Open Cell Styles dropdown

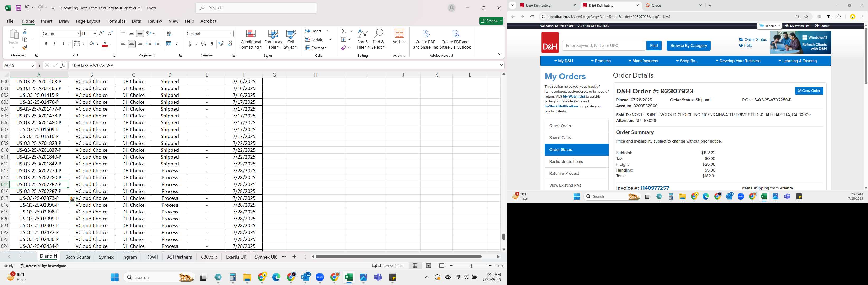tap(291, 39)
